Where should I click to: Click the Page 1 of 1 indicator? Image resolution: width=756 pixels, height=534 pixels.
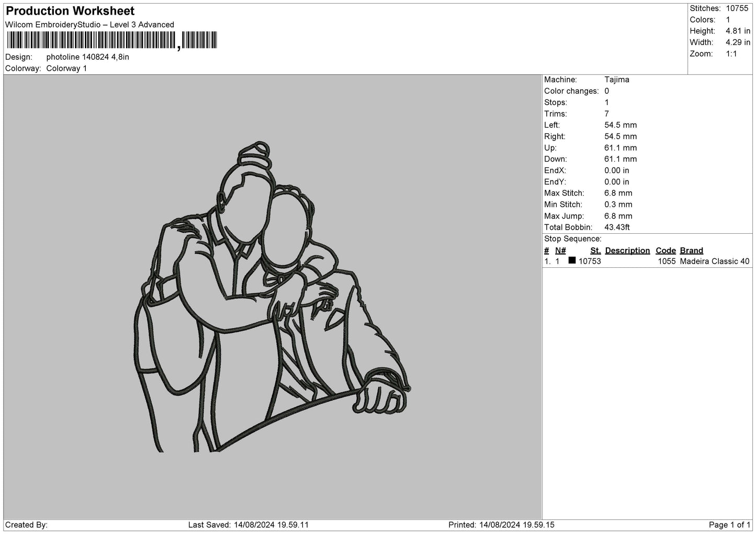[729, 525]
